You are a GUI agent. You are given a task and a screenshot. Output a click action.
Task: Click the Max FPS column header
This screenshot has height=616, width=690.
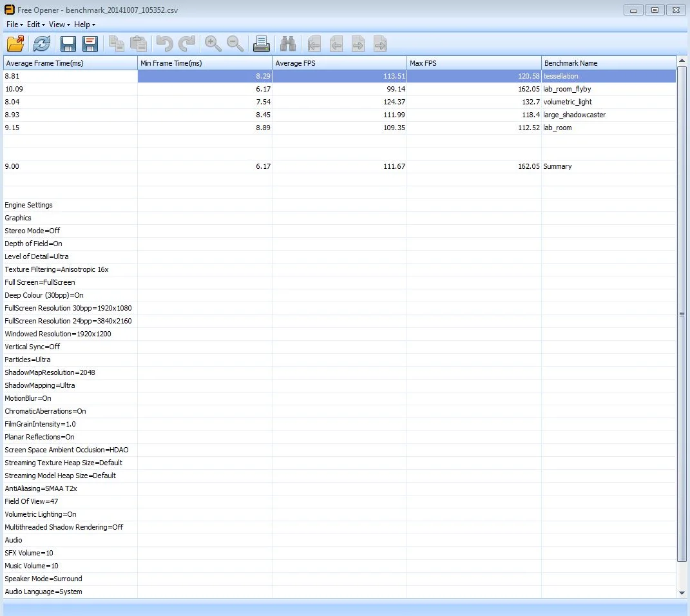coord(474,63)
